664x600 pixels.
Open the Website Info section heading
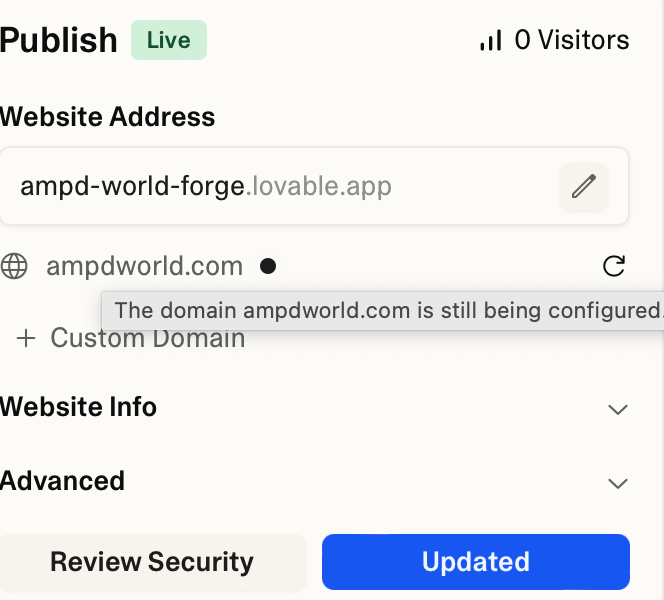click(x=78, y=407)
